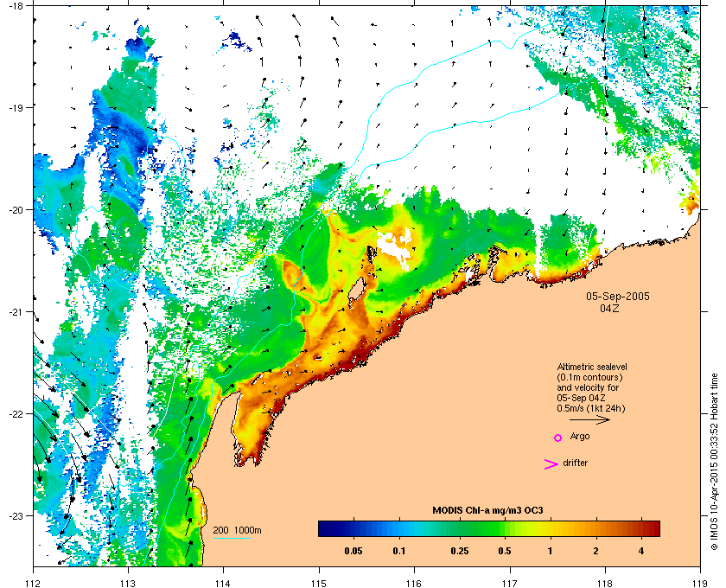Viewport: 726px width, 588px height.
Task: Click the longitude axis label 115
Action: click(319, 583)
